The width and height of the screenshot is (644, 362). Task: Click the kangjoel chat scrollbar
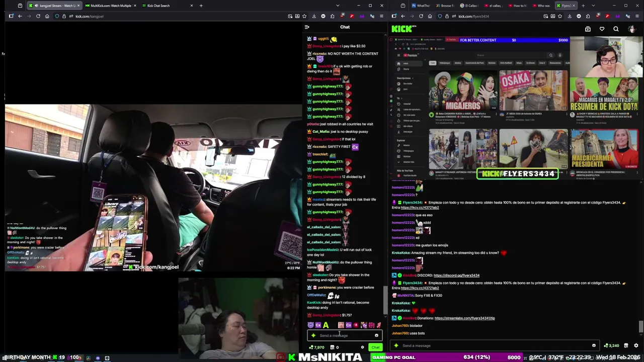pos(385,299)
